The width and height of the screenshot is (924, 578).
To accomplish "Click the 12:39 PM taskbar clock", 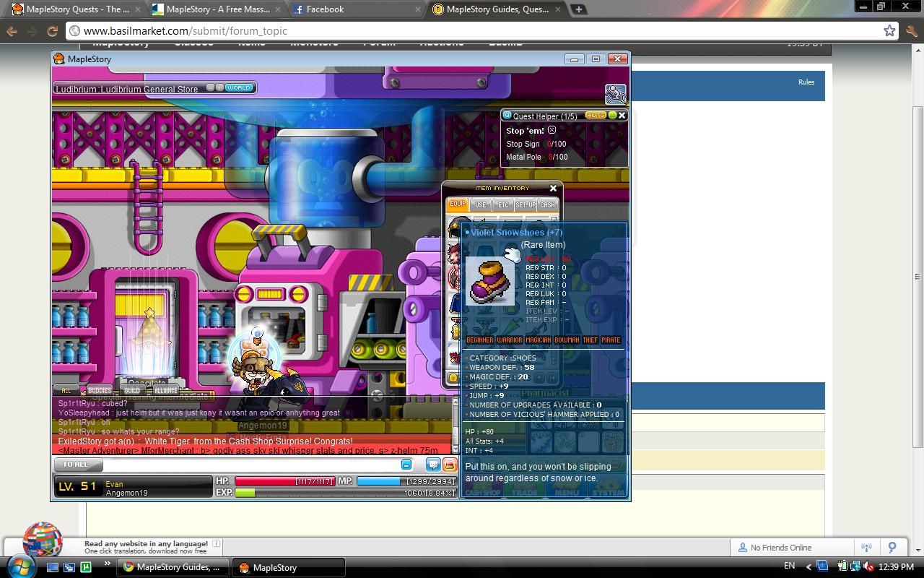I will [x=896, y=567].
